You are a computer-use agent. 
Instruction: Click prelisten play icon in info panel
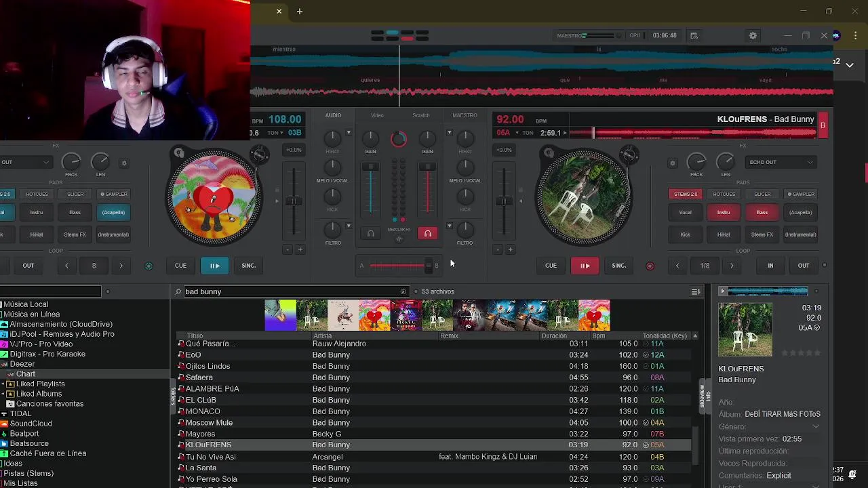(x=722, y=291)
